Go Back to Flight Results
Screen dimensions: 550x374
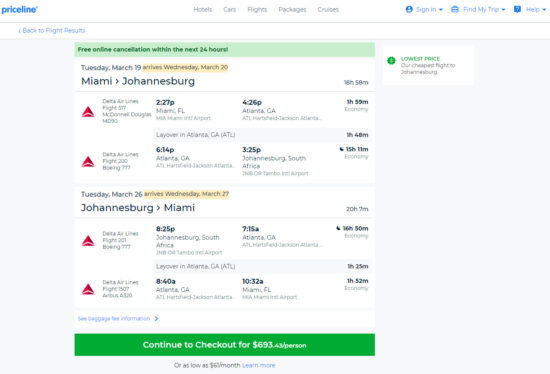pyautogui.click(x=52, y=31)
